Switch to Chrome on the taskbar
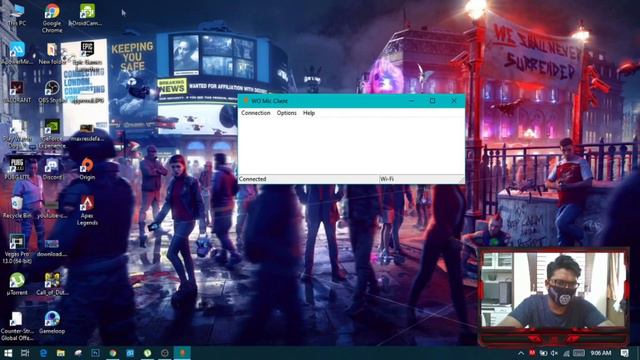Viewport: 640px width, 360px height. tap(113, 353)
